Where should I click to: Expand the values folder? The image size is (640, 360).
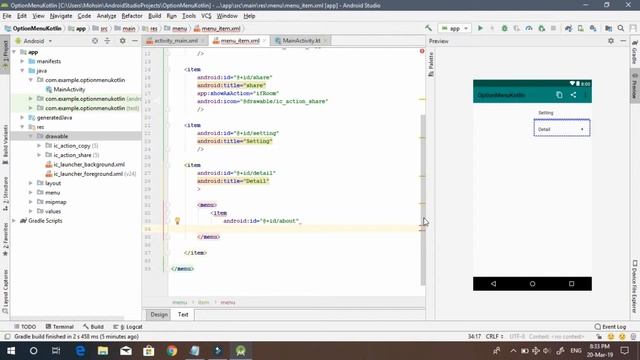[31, 211]
